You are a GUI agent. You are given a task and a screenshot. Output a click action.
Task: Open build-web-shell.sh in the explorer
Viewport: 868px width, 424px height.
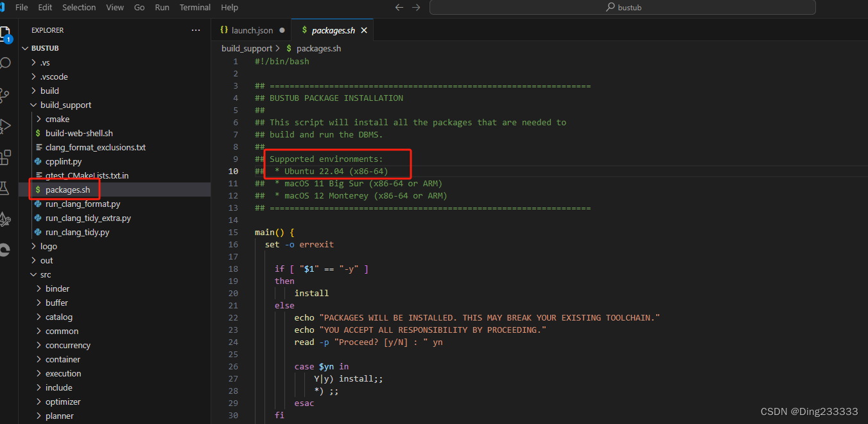(79, 133)
